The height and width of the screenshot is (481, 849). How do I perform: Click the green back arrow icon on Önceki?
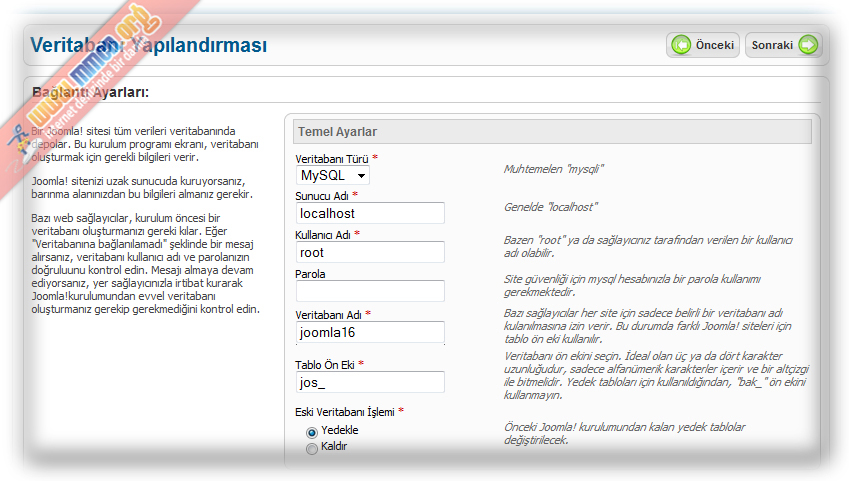click(x=682, y=45)
